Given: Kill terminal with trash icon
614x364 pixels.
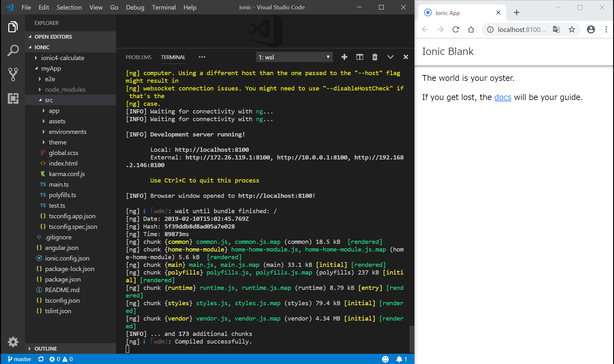Looking at the screenshot, I should pyautogui.click(x=375, y=57).
